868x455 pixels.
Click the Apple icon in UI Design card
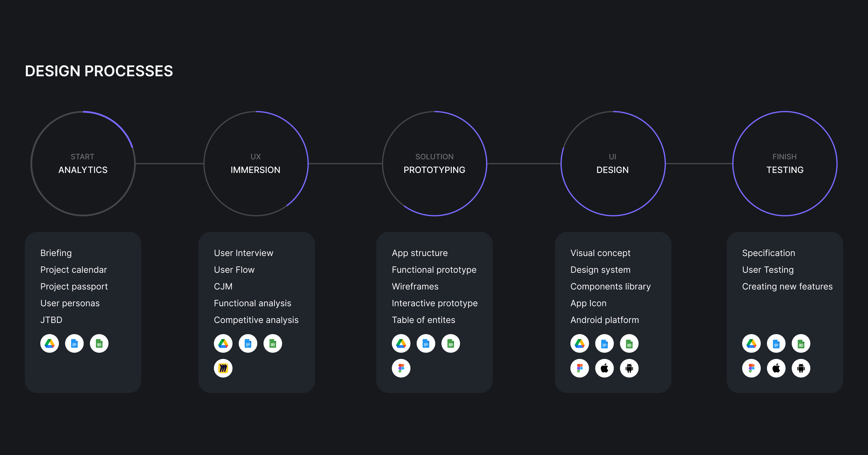click(x=604, y=368)
